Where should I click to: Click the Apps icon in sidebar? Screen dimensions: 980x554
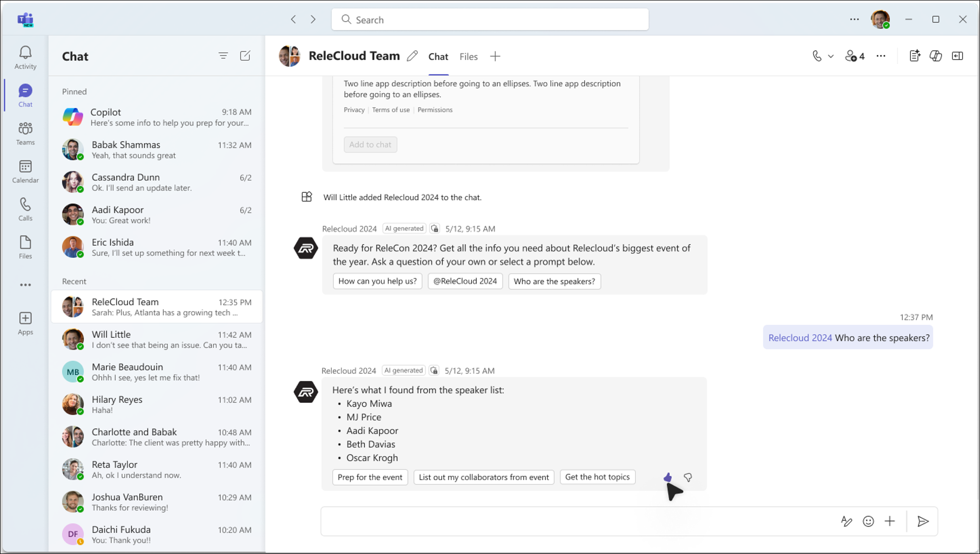point(25,318)
